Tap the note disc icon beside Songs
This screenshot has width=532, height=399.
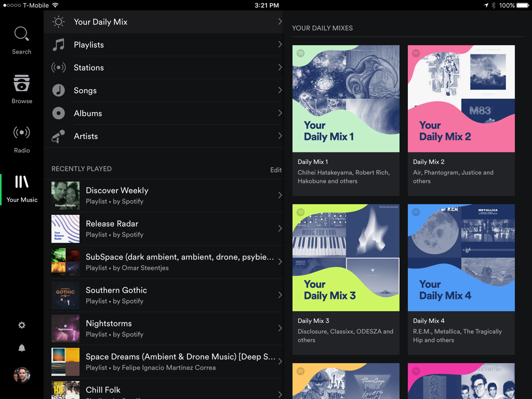coord(58,90)
